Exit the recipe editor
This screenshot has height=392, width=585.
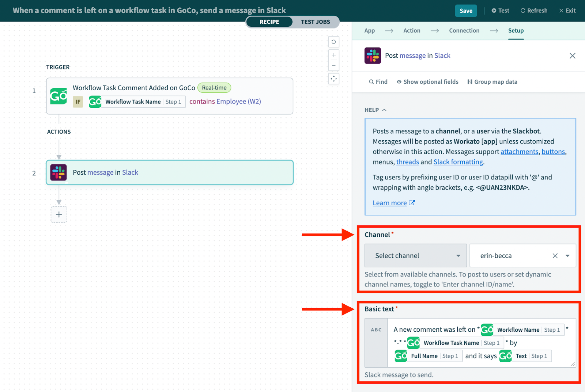pos(567,11)
